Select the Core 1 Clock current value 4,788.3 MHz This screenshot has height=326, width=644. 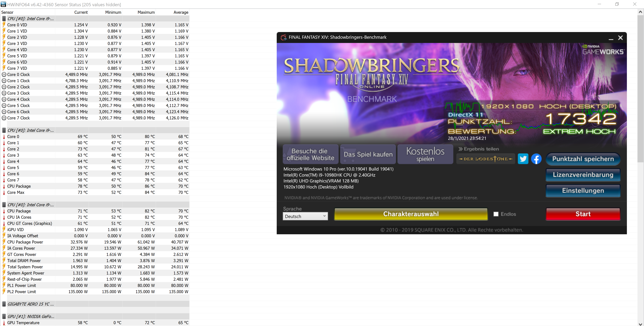click(x=76, y=80)
